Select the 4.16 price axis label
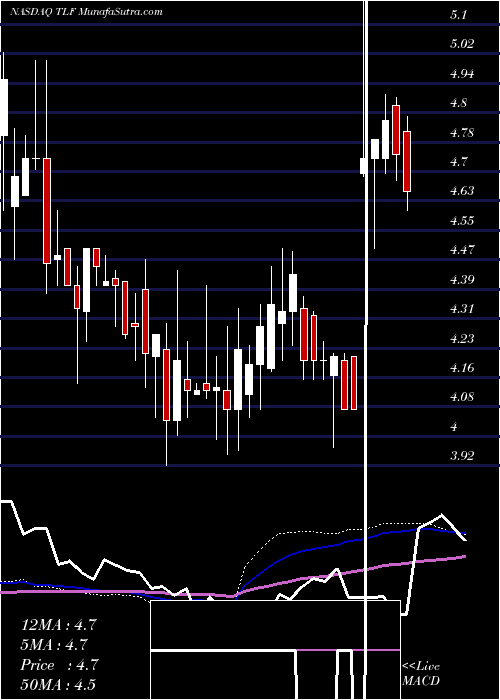The height and width of the screenshot is (700, 500). pyautogui.click(x=462, y=367)
